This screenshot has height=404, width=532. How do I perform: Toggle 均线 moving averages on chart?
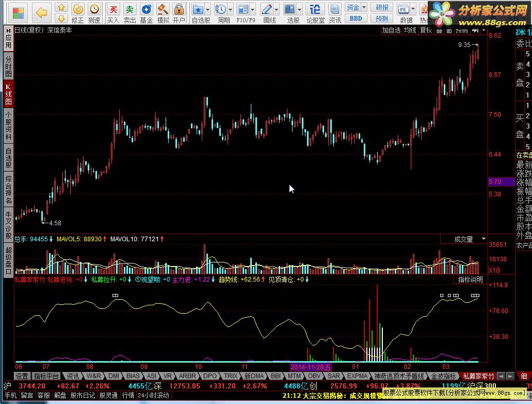point(410,30)
